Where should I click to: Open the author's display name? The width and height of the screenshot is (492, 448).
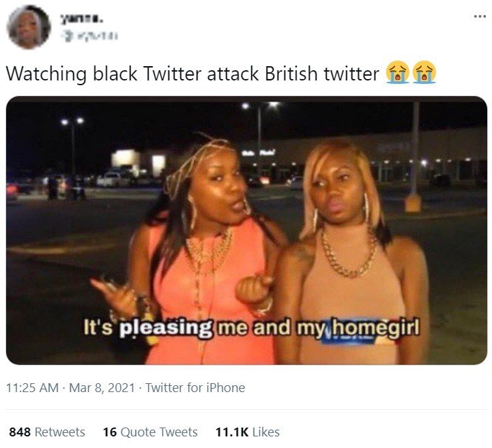81,20
